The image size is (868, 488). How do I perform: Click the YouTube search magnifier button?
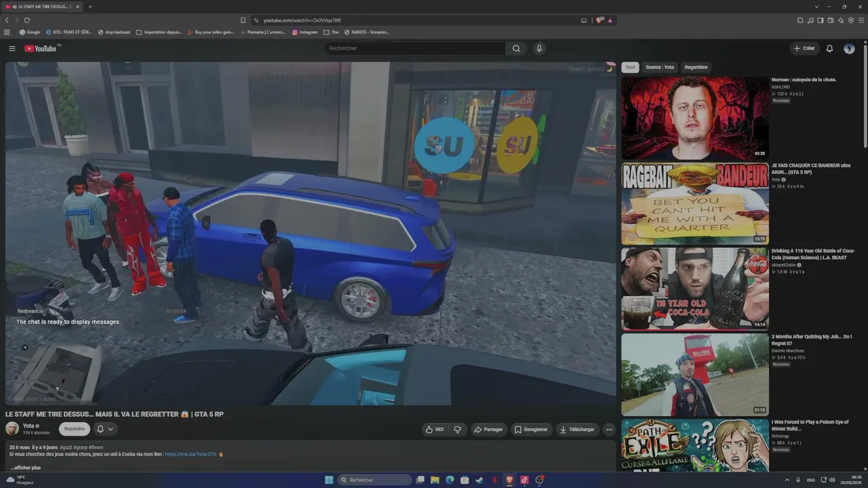point(516,49)
